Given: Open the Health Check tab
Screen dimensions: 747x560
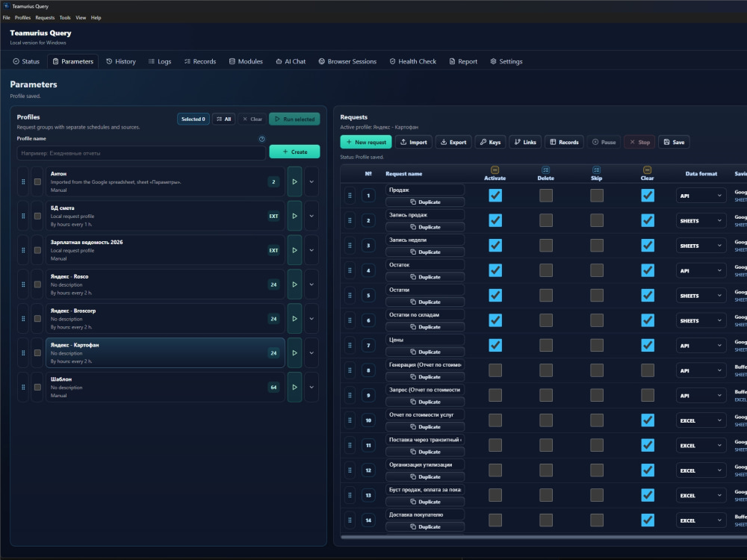Looking at the screenshot, I should [412, 61].
